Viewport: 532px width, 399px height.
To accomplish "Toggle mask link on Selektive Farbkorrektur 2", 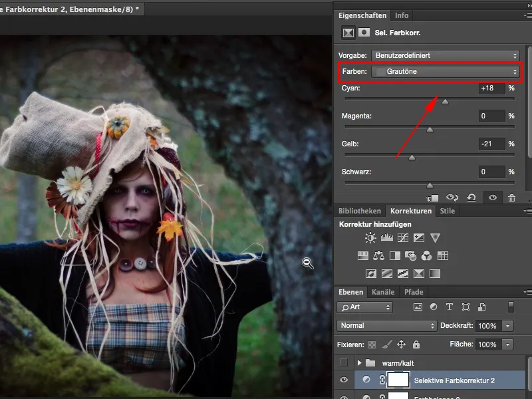I will (x=382, y=380).
